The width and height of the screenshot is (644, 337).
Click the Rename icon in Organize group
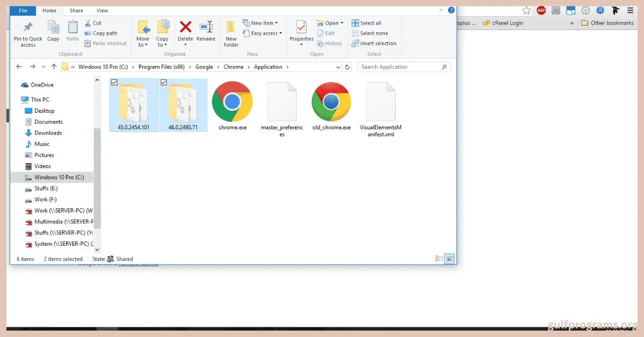click(x=206, y=27)
